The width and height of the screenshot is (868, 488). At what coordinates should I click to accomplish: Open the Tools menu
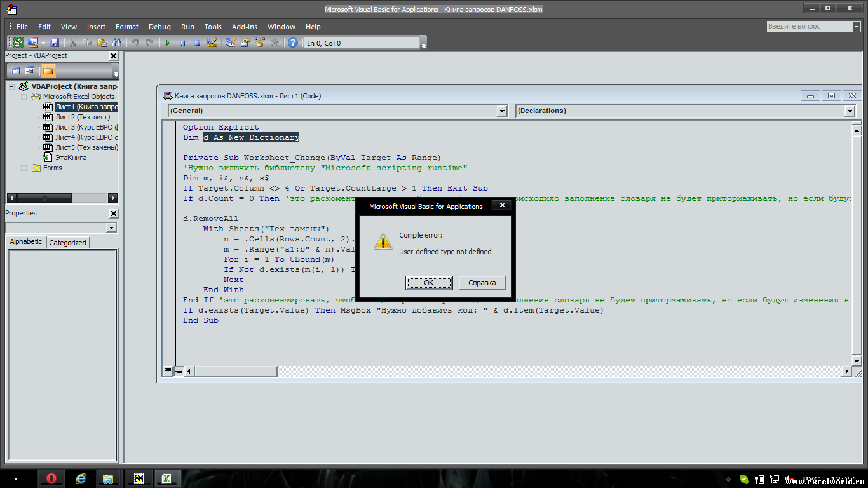click(213, 27)
